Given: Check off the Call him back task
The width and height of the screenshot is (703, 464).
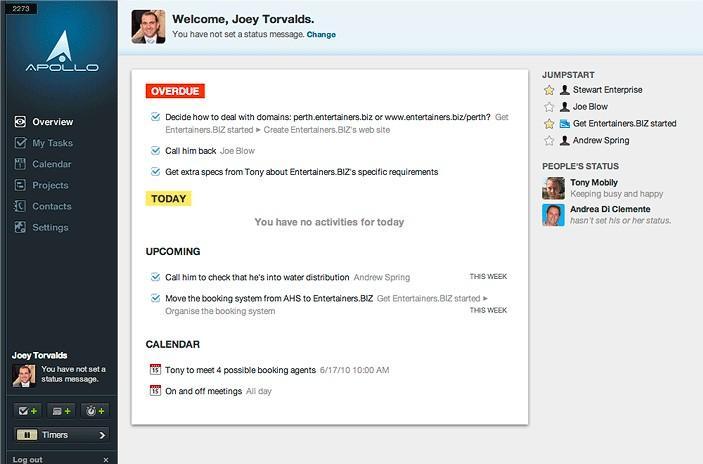Looking at the screenshot, I should [155, 151].
